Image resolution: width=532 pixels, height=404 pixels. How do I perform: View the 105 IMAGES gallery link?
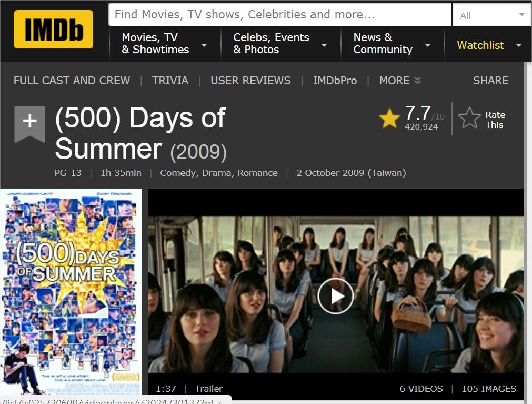[489, 389]
